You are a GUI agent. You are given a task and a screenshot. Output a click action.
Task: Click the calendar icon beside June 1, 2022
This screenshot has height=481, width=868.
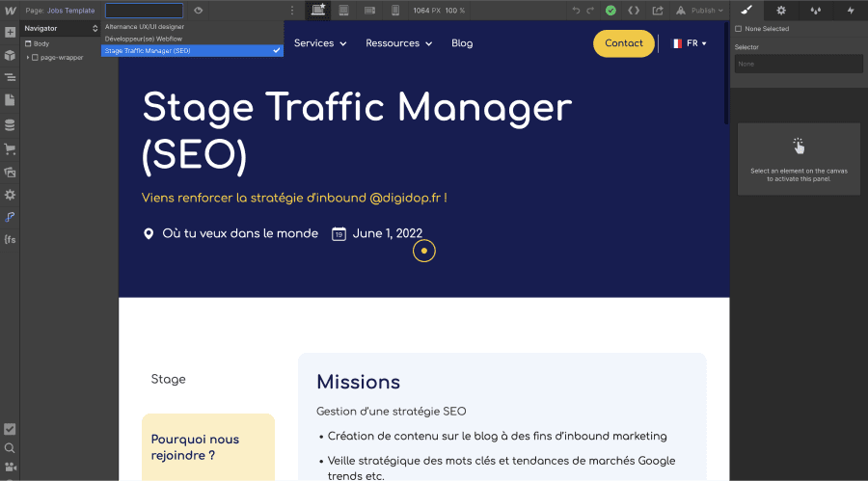(x=339, y=234)
